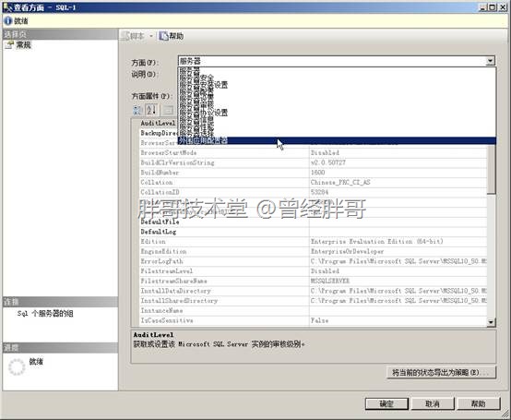Select the FilestreamShareName property row
The width and height of the screenshot is (511, 420).
pos(314,281)
